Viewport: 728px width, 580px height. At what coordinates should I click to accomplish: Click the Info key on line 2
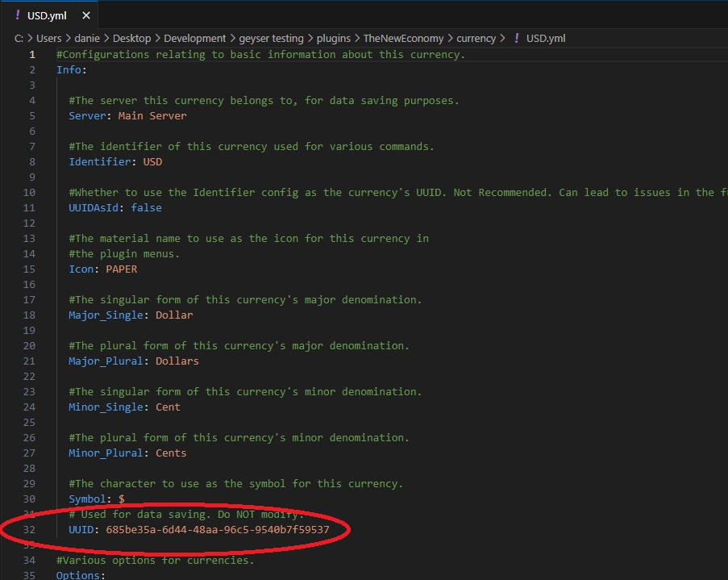click(69, 69)
